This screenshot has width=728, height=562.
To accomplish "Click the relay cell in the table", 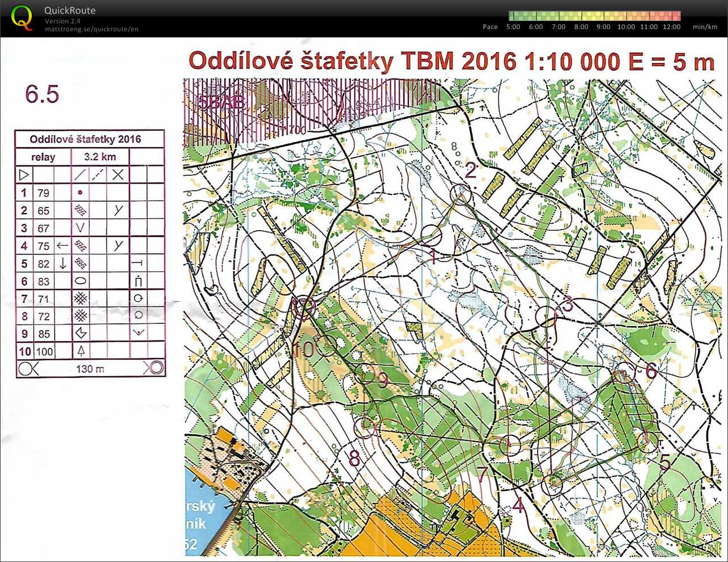I will 43,157.
